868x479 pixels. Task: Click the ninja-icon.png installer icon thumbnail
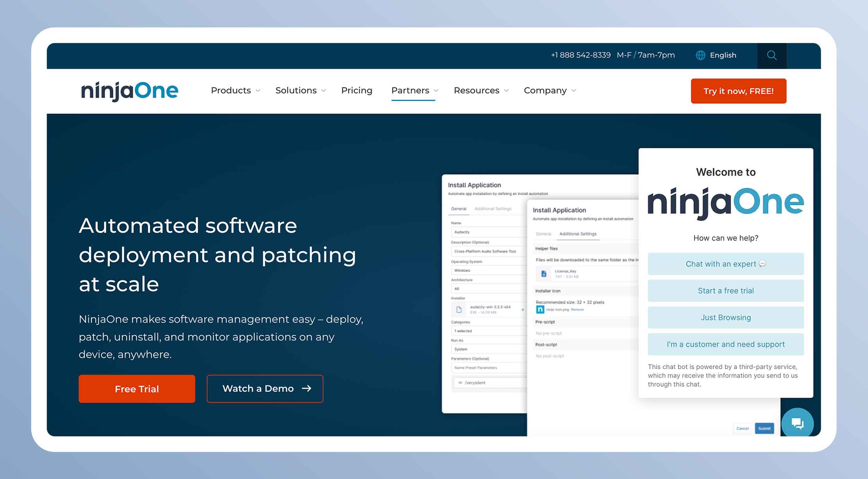(540, 309)
